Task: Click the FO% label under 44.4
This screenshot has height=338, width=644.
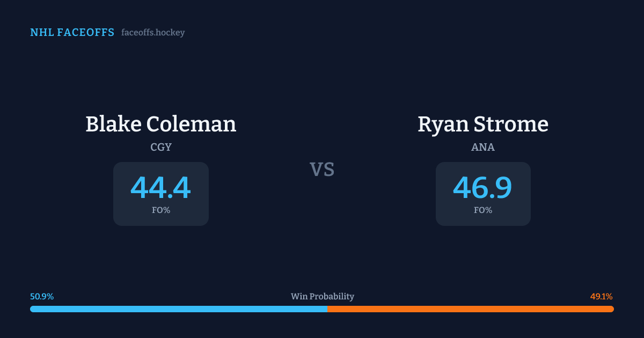Action: tap(161, 210)
